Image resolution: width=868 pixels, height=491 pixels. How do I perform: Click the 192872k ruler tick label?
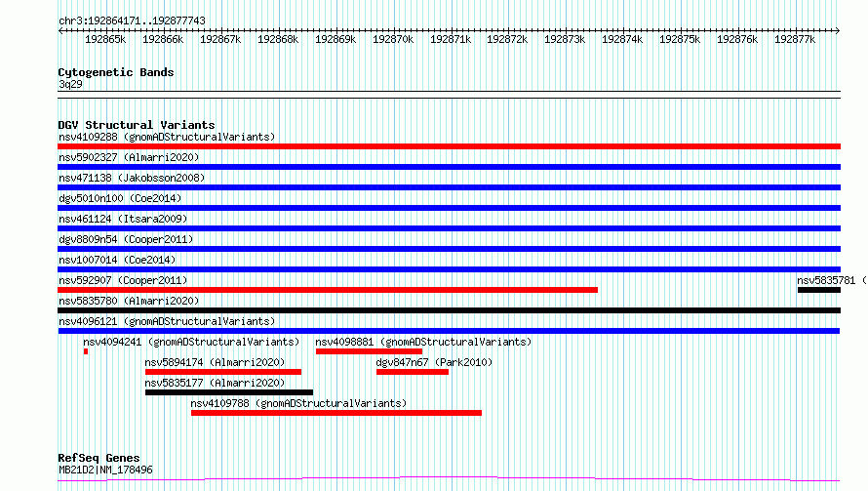pyautogui.click(x=507, y=39)
